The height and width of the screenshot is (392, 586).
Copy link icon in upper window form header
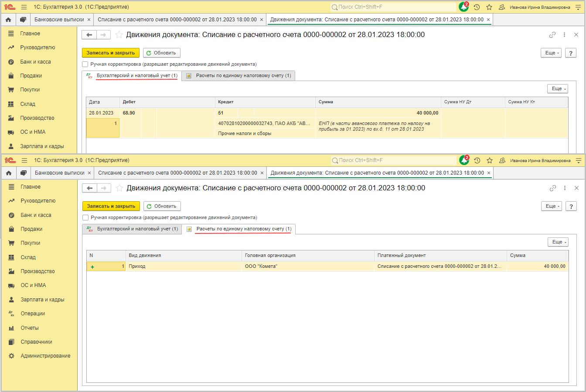coord(552,35)
